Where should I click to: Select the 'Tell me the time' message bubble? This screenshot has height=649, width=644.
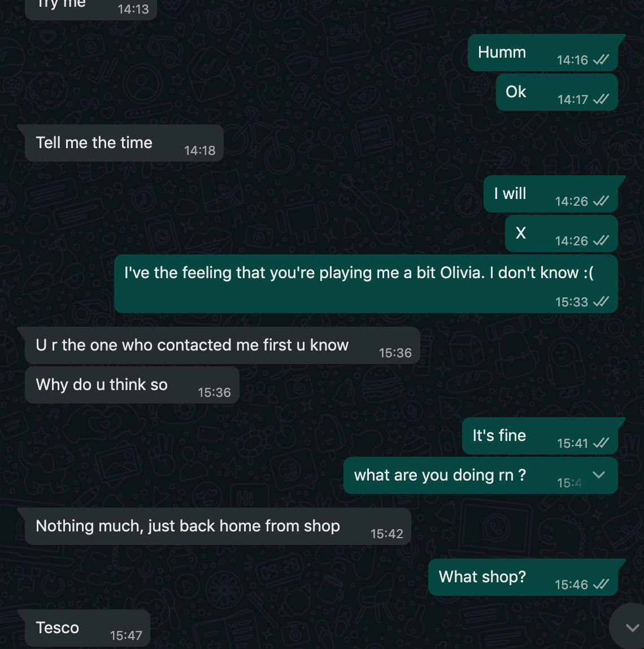[x=124, y=143]
